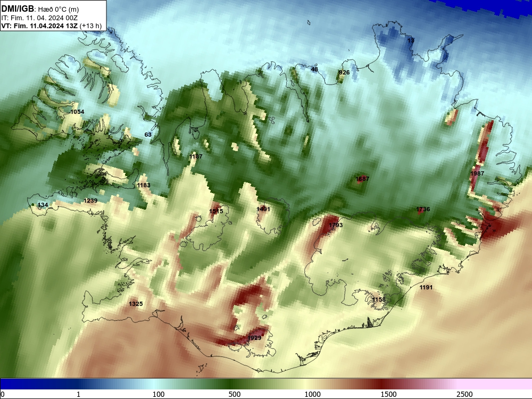532x399 pixels.
Task: Click the height value 48 on the map
Action: [x=314, y=69]
